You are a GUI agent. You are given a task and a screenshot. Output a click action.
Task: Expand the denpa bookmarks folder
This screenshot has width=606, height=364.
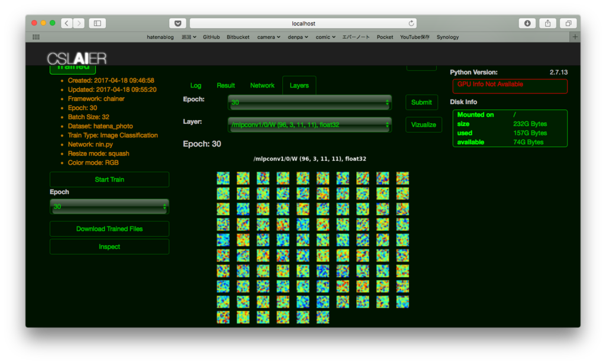pyautogui.click(x=298, y=37)
